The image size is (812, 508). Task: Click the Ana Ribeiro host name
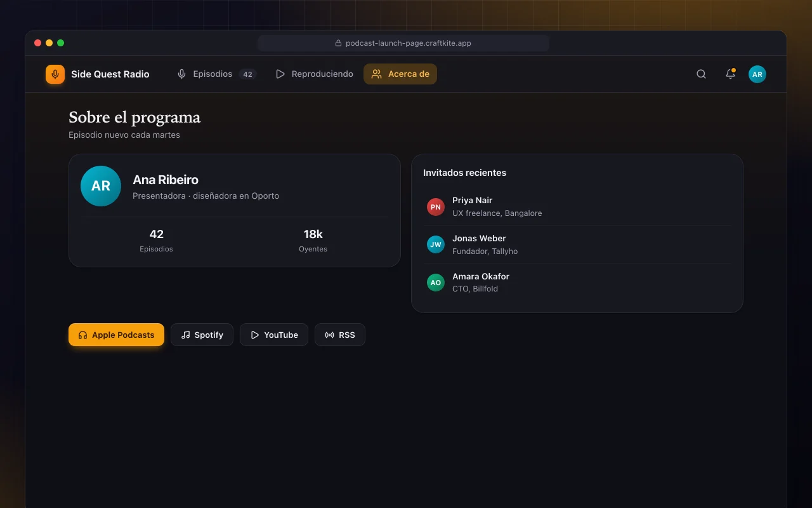tap(166, 180)
